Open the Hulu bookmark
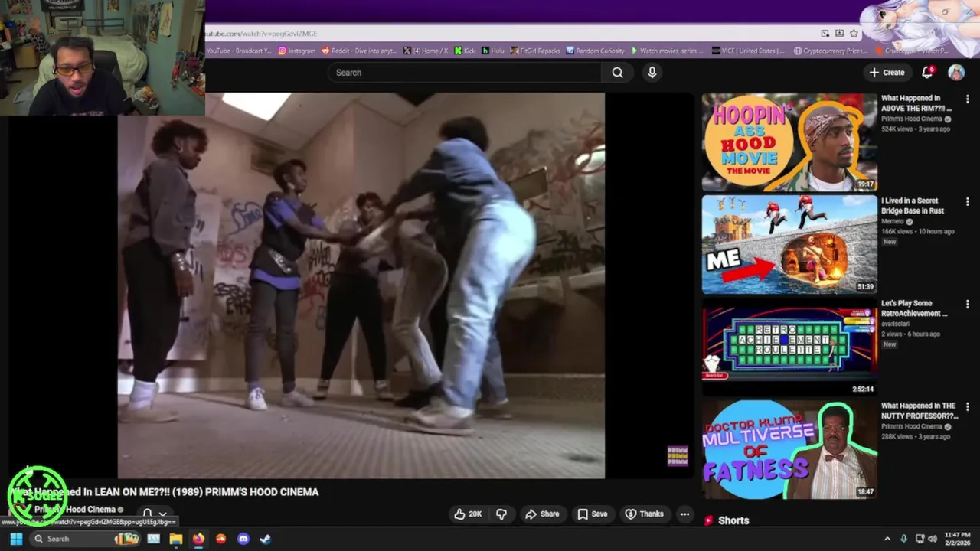The height and width of the screenshot is (551, 980). [x=492, y=51]
